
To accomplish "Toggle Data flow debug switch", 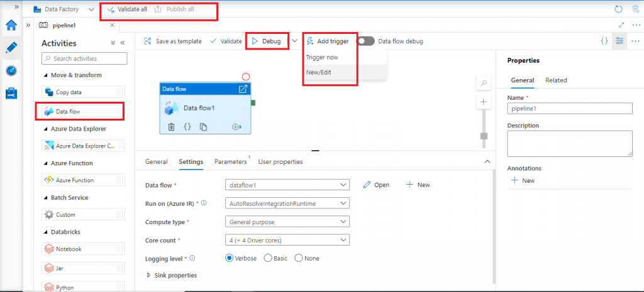I will (x=365, y=41).
